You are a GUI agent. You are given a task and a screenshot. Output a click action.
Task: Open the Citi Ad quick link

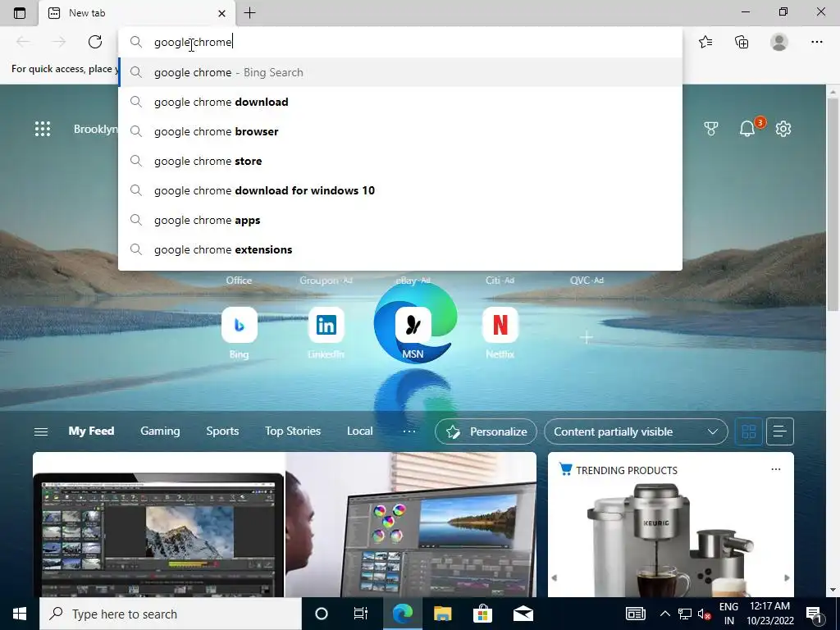(x=500, y=281)
